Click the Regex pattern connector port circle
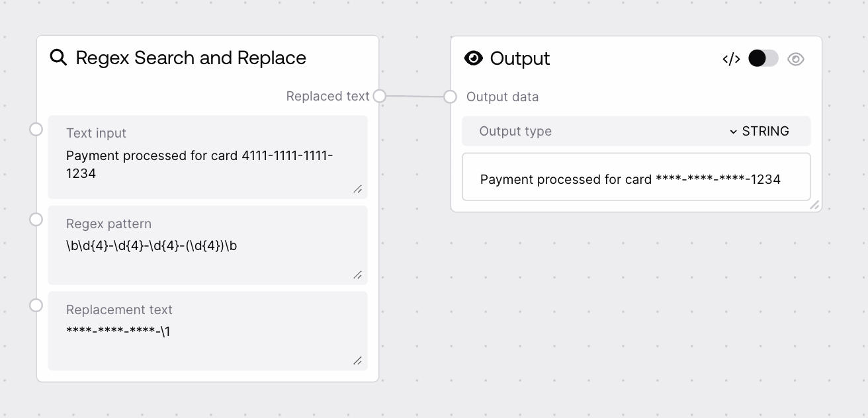This screenshot has height=418, width=868. click(36, 219)
